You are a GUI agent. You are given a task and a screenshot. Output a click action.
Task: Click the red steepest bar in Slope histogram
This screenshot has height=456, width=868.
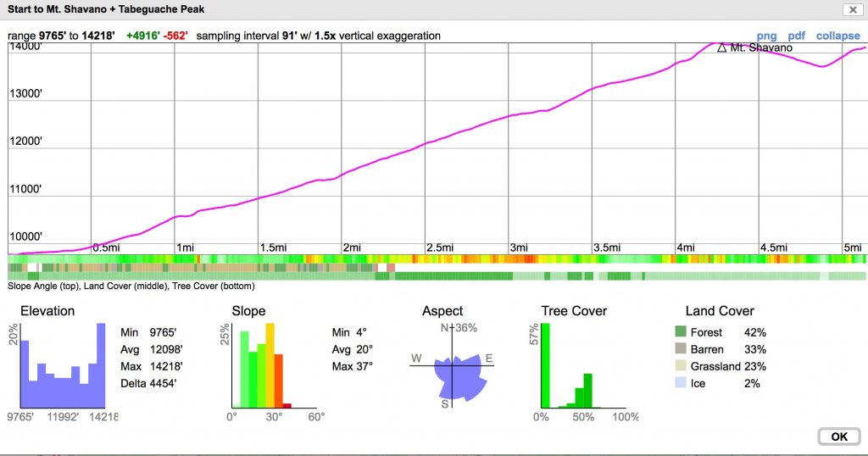coord(287,405)
